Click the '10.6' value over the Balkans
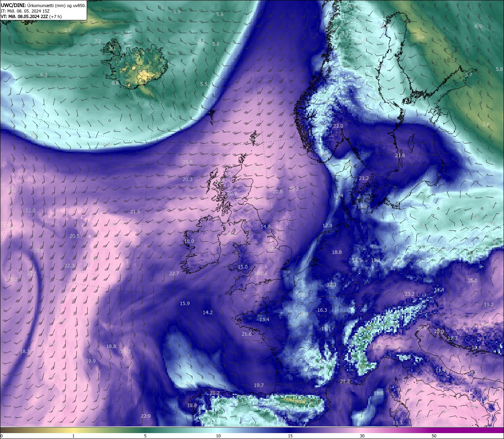This screenshot has width=504, height=439. click(x=476, y=347)
